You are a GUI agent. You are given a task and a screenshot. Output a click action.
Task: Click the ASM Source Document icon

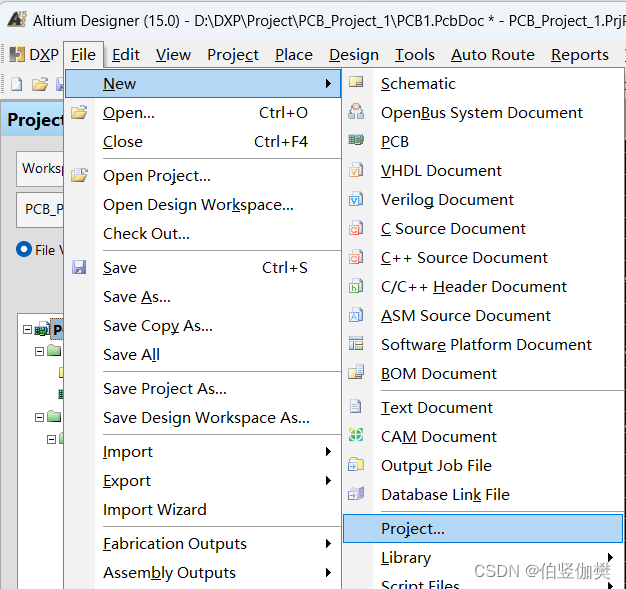click(356, 315)
